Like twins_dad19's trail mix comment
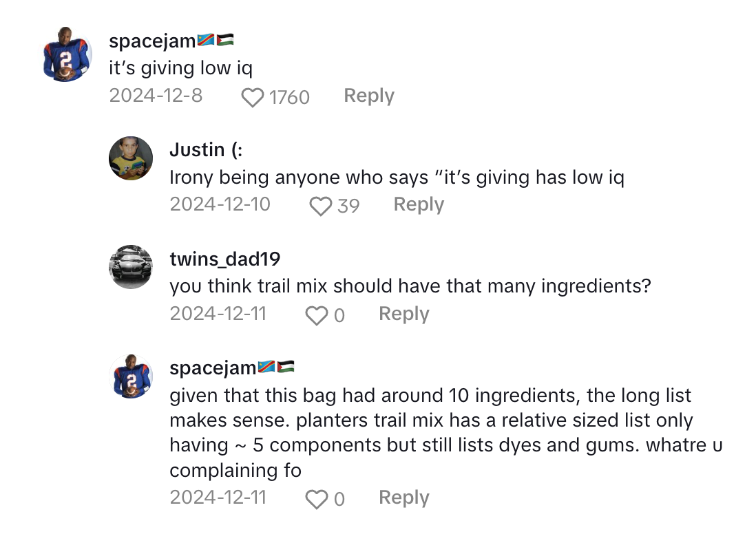Image resolution: width=756 pixels, height=534 pixels. (x=316, y=316)
